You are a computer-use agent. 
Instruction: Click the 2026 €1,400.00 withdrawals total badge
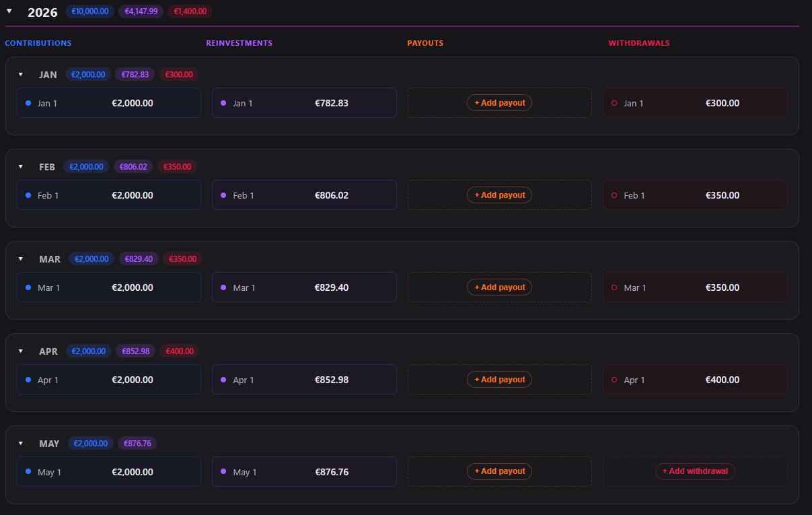[190, 11]
